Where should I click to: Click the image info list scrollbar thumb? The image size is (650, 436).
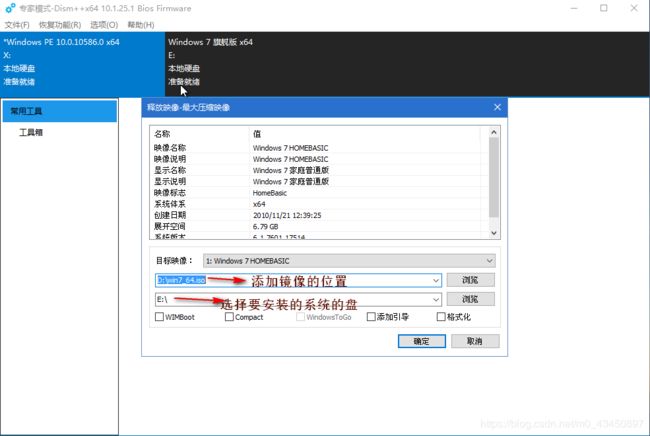(x=494, y=177)
